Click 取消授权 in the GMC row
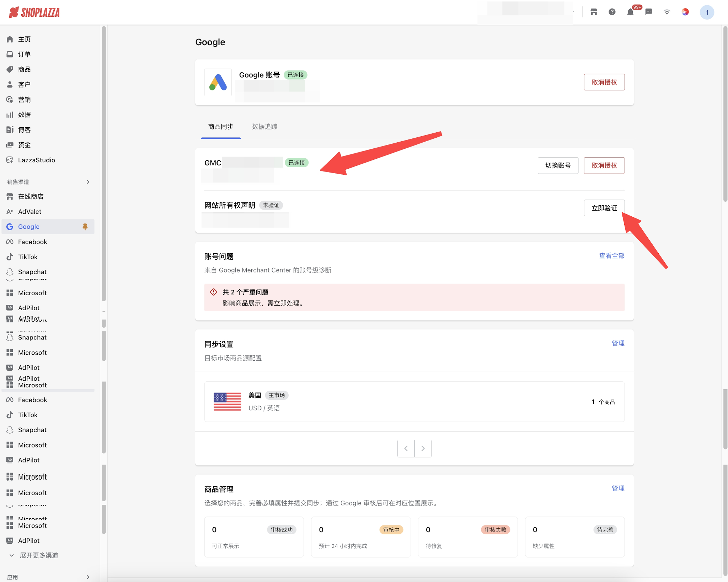 click(604, 165)
